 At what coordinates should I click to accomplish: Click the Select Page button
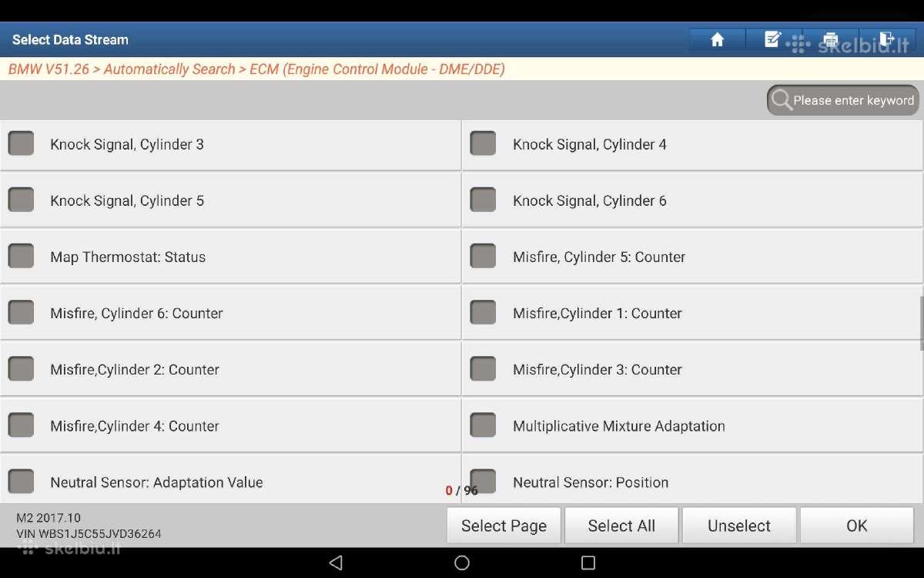(x=504, y=526)
